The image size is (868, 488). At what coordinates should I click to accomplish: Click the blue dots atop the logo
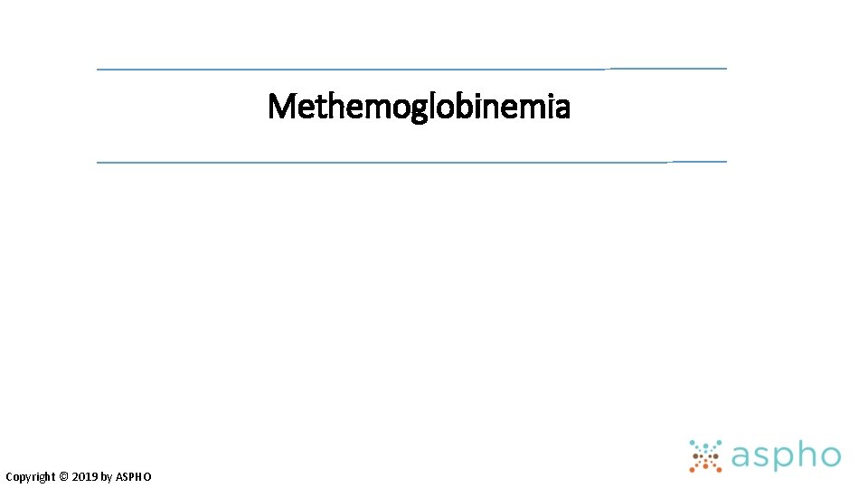(705, 446)
